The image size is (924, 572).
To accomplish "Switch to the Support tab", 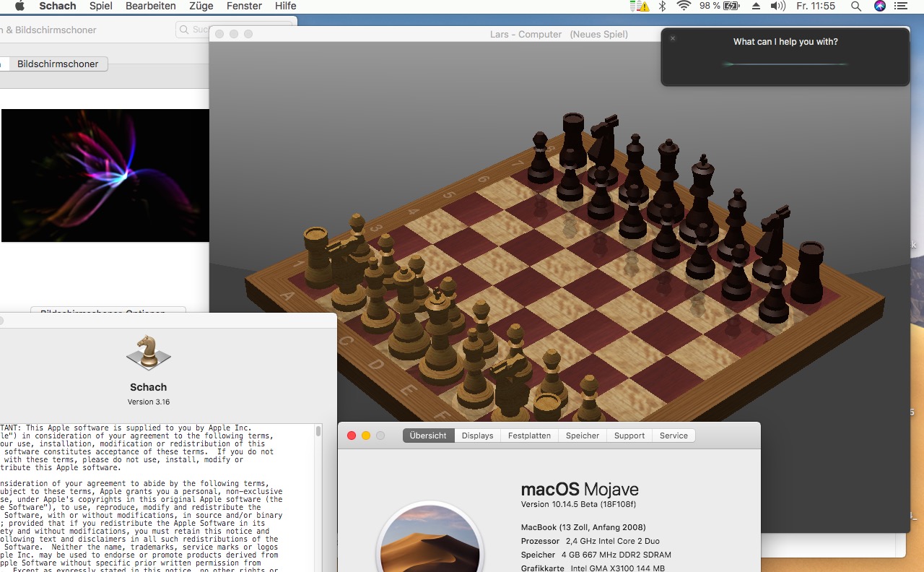I will click(x=629, y=435).
